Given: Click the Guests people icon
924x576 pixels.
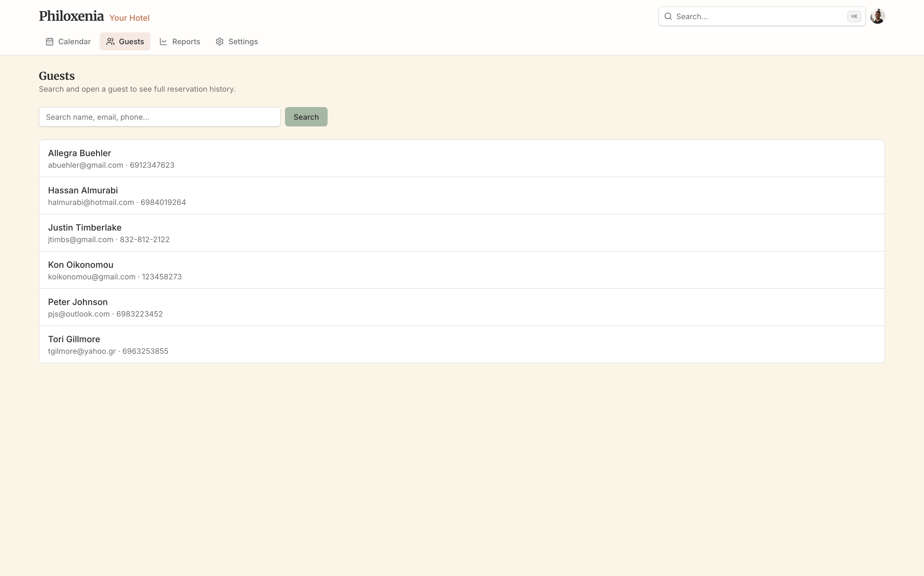Looking at the screenshot, I should pyautogui.click(x=110, y=42).
